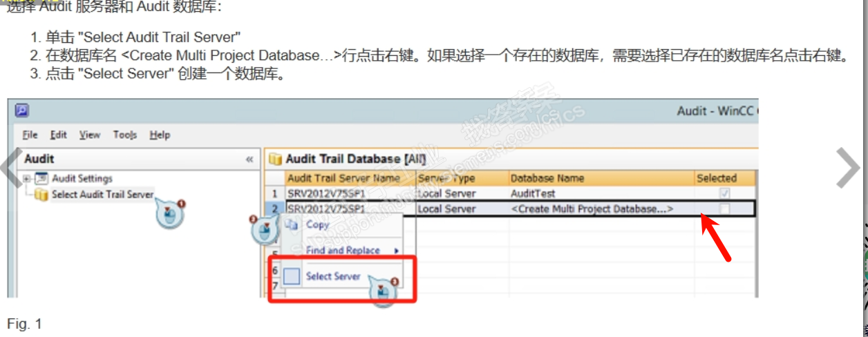The image size is (868, 337).
Task: Collapse the Audit navigation pane
Action: (x=249, y=160)
